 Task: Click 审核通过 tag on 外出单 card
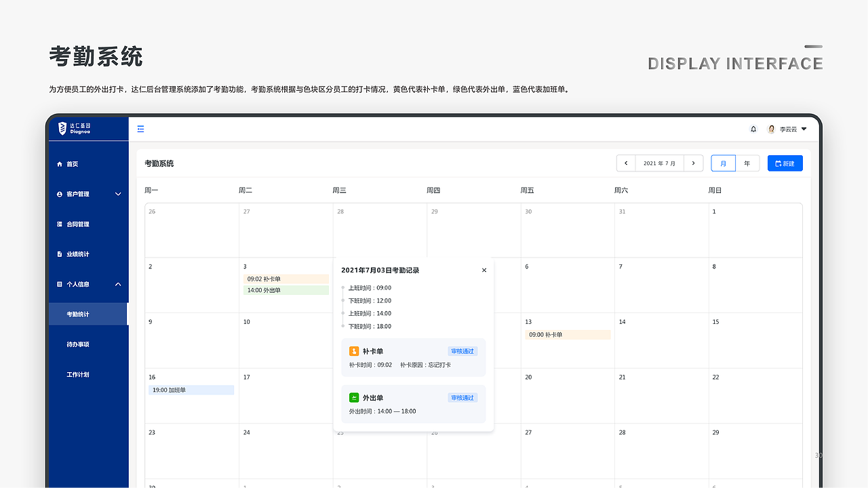pyautogui.click(x=462, y=398)
